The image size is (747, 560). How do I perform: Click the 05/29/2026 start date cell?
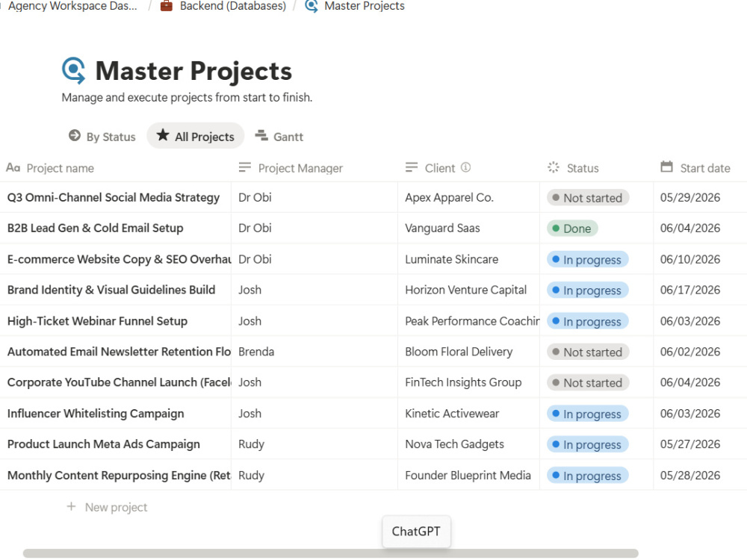coord(701,197)
